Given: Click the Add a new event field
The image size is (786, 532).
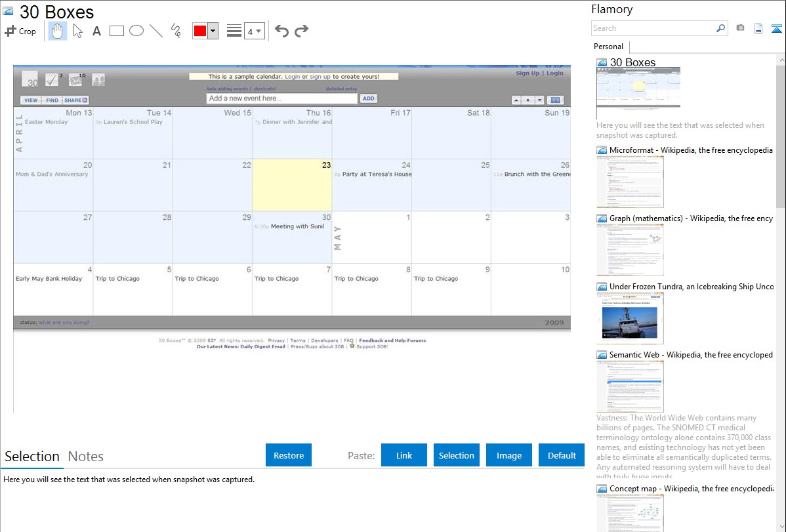Looking at the screenshot, I should (x=281, y=98).
